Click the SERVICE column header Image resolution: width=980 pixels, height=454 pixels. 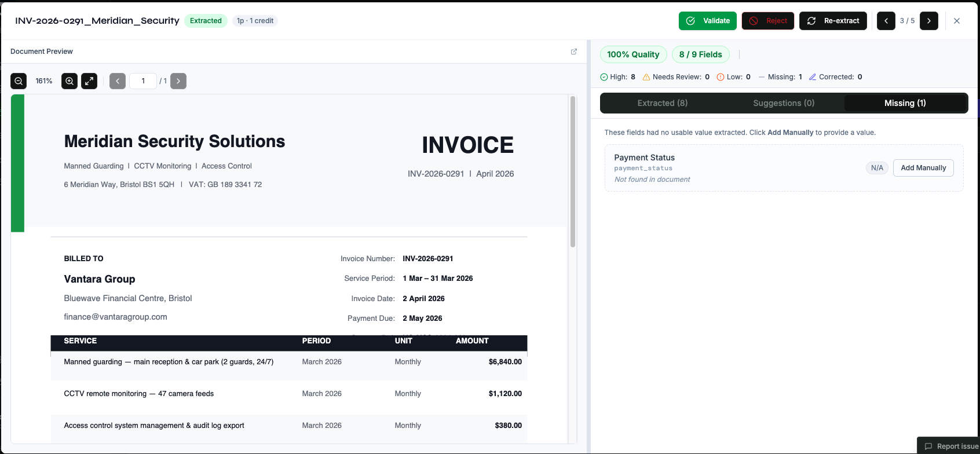tap(81, 341)
